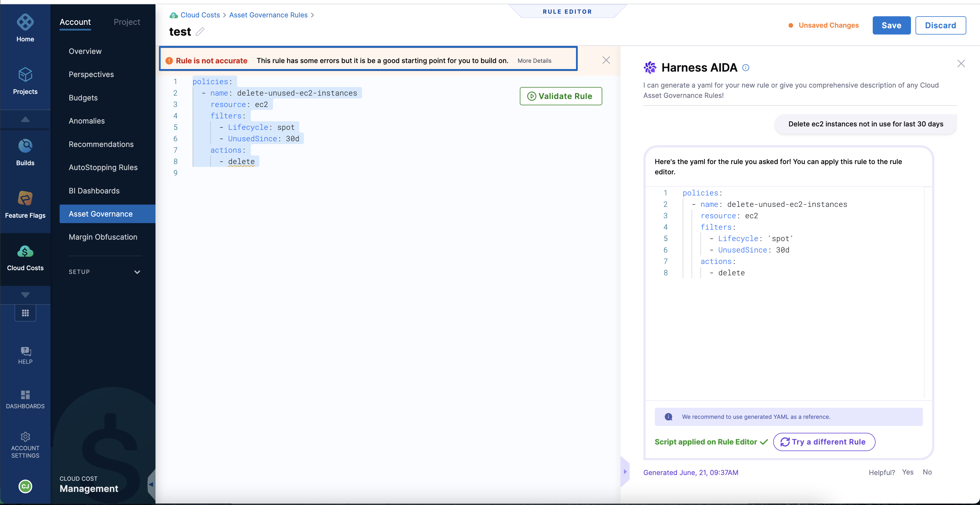The height and width of the screenshot is (505, 980).
Task: Dismiss the Rule is not accurate banner
Action: click(606, 60)
